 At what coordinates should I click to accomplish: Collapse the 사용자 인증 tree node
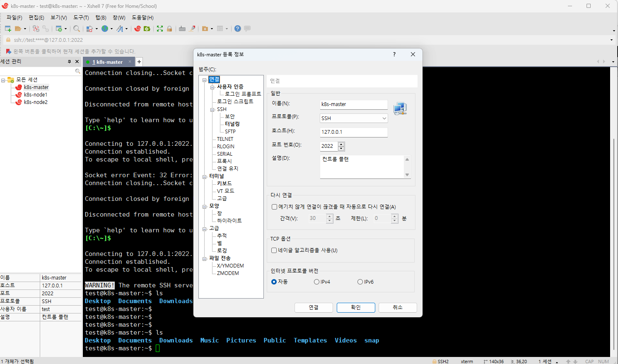click(212, 87)
